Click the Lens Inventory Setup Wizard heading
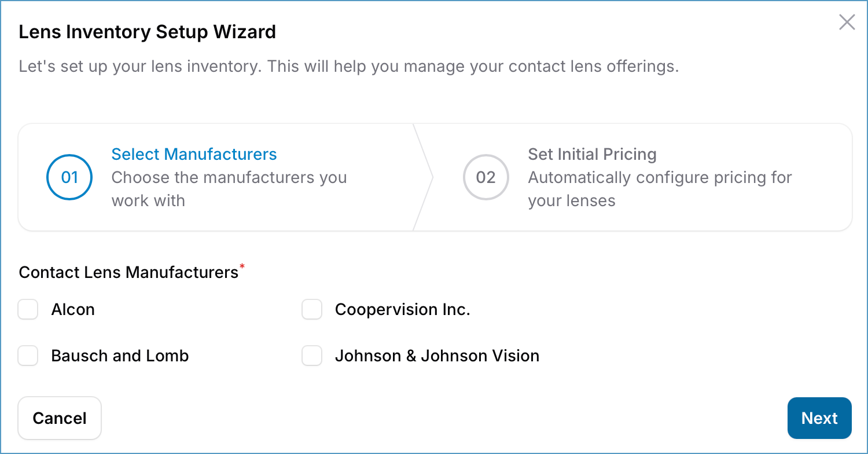 [x=147, y=32]
